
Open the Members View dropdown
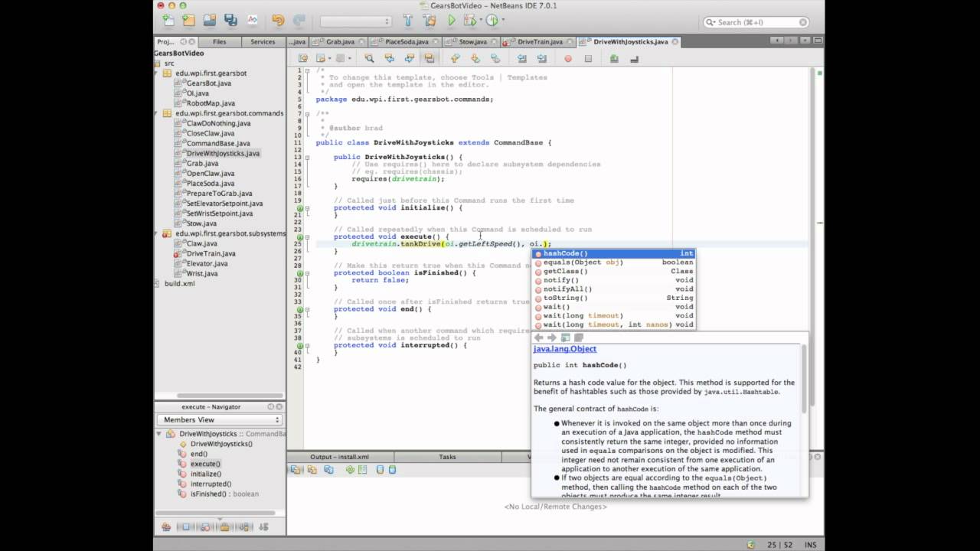pyautogui.click(x=220, y=419)
